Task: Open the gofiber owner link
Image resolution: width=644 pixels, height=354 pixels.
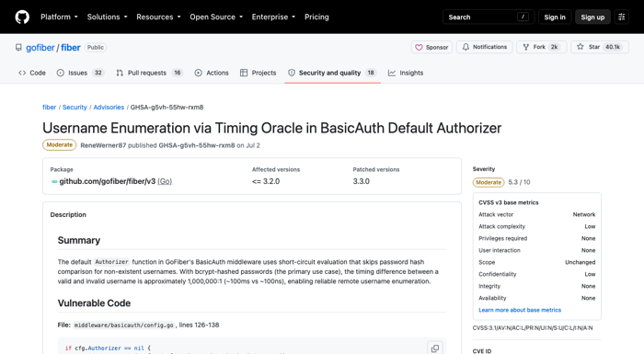Action: [40, 48]
